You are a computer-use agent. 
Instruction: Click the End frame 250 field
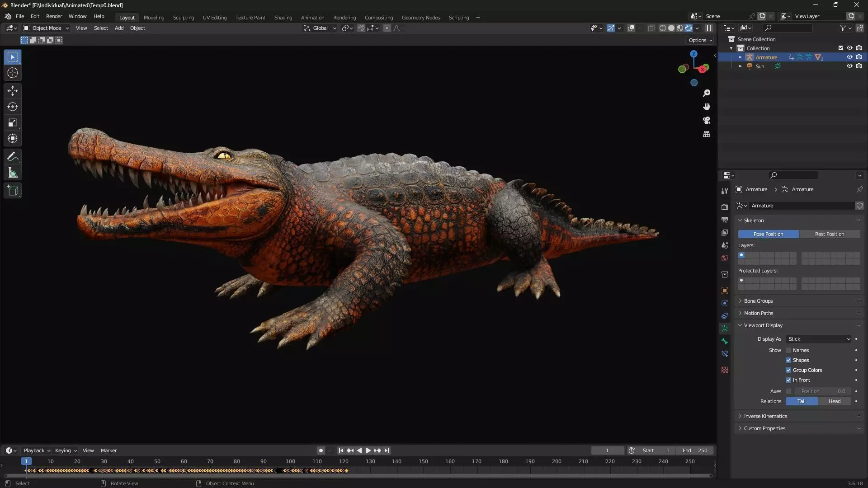[x=695, y=450]
